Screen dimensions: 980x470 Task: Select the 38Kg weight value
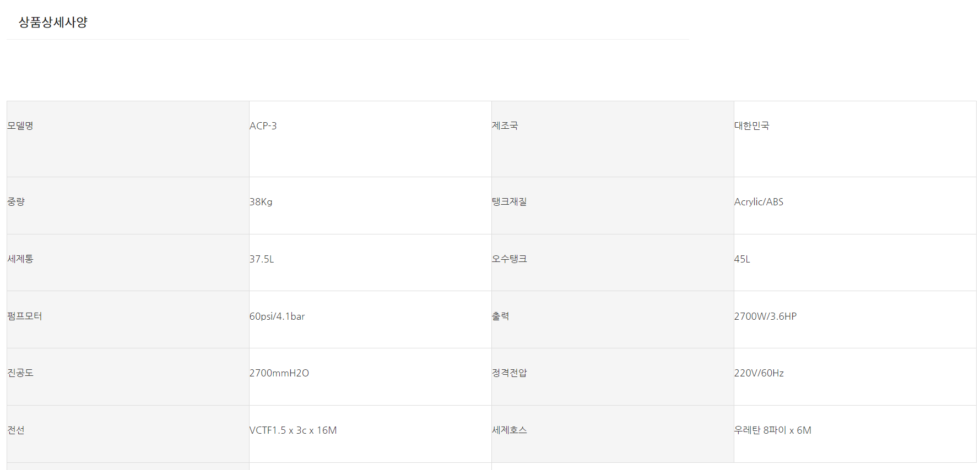261,201
